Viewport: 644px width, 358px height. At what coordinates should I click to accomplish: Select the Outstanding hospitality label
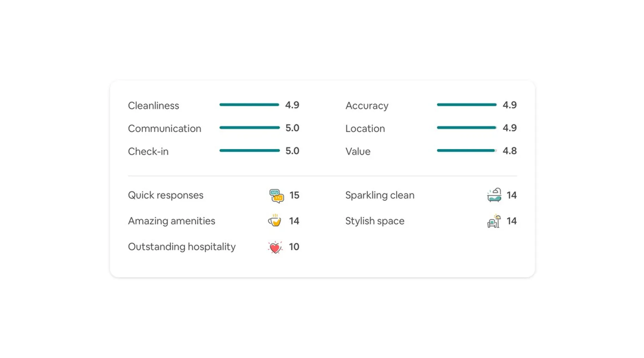182,247
